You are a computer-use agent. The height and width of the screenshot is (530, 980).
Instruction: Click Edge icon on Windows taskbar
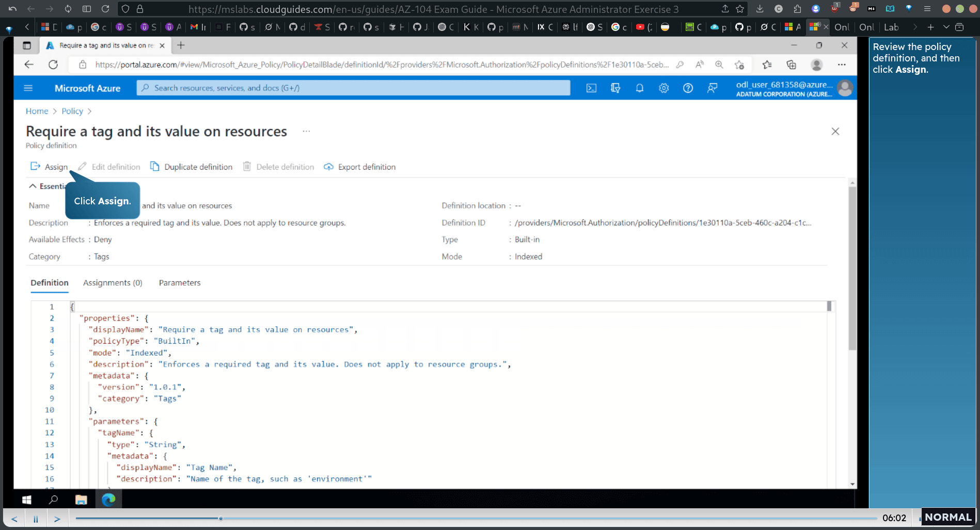pos(108,500)
